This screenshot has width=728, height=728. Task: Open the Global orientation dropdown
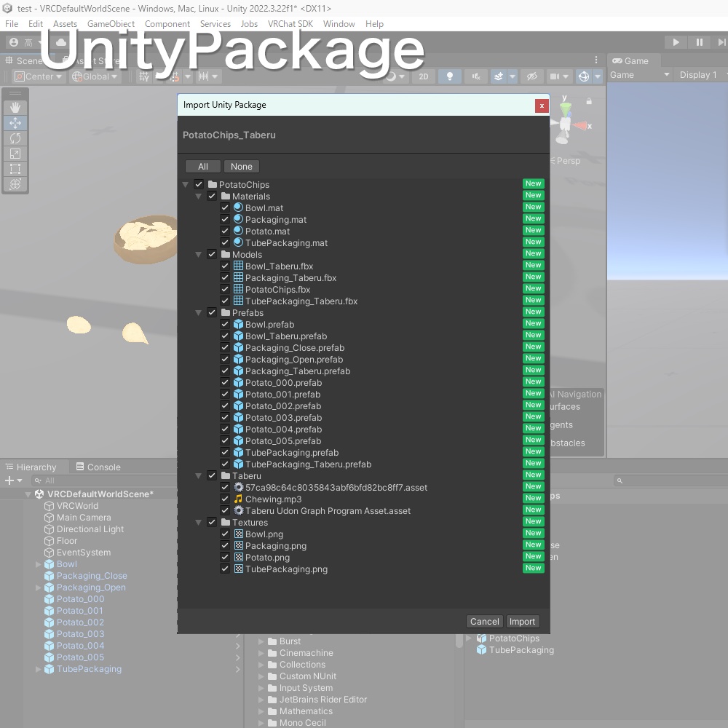tap(95, 76)
